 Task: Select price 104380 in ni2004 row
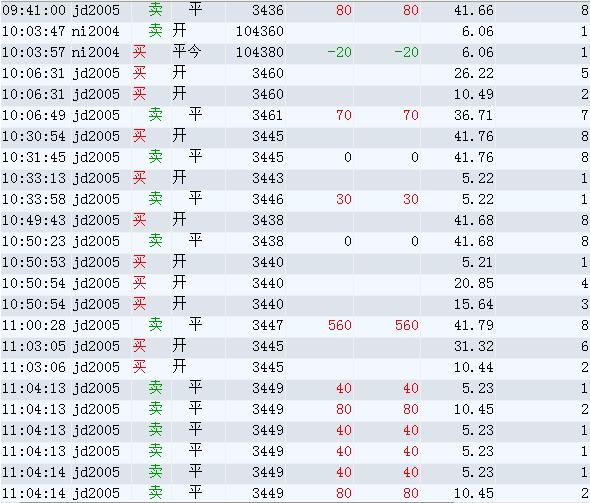260,52
